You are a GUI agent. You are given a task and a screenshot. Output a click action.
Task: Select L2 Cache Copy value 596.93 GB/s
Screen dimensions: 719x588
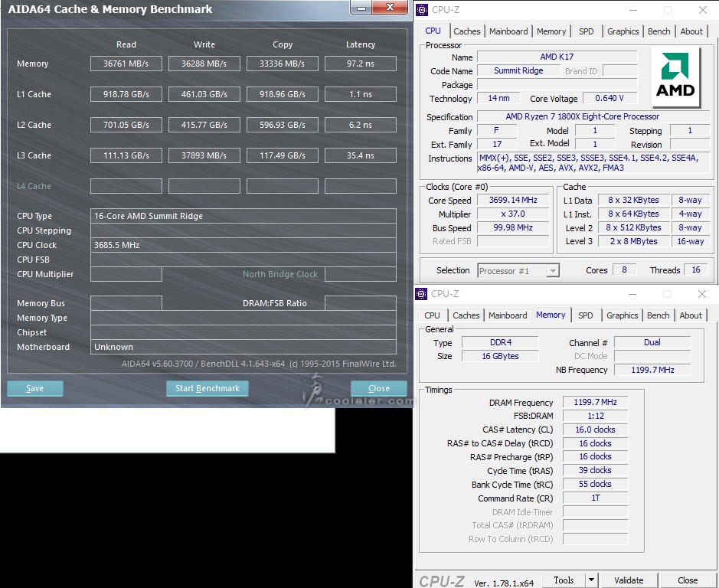point(282,125)
